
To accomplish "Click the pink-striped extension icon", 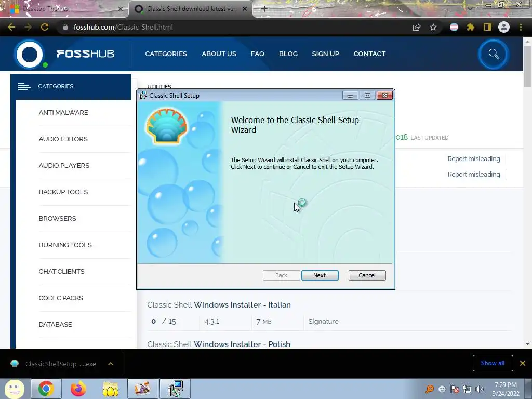I will pos(454,27).
